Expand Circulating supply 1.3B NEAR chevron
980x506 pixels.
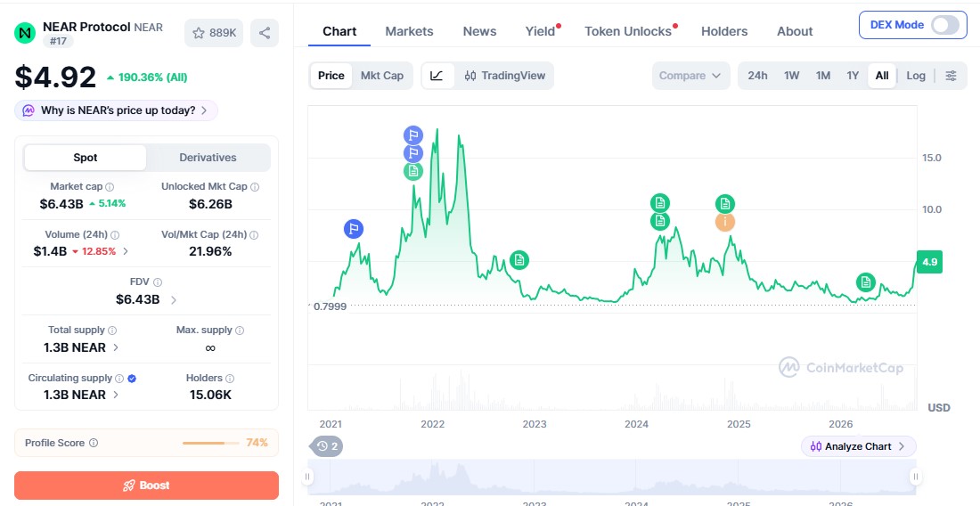(x=116, y=395)
